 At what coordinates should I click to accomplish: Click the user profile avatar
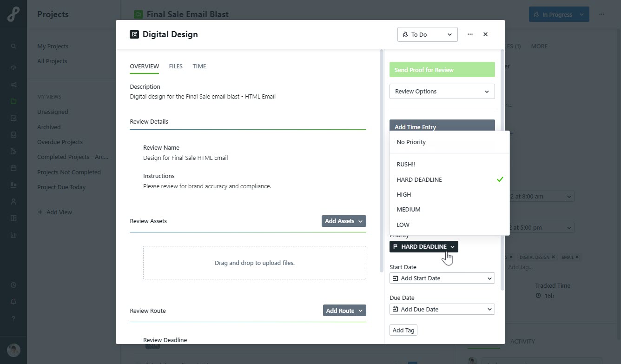pyautogui.click(x=13, y=350)
